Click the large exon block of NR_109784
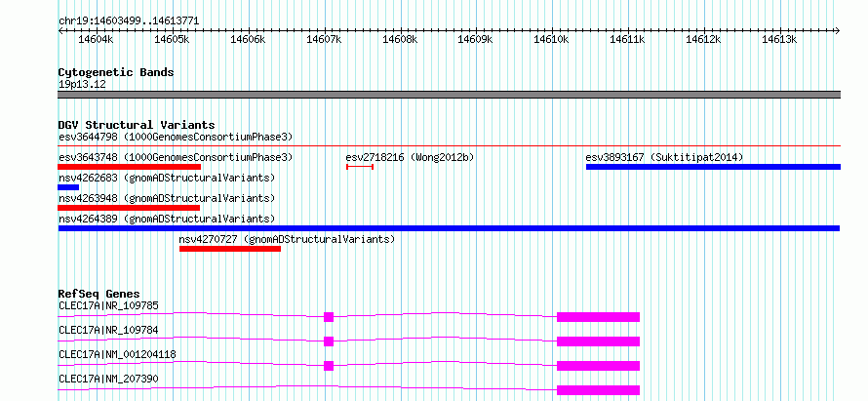868x401 pixels. (599, 341)
